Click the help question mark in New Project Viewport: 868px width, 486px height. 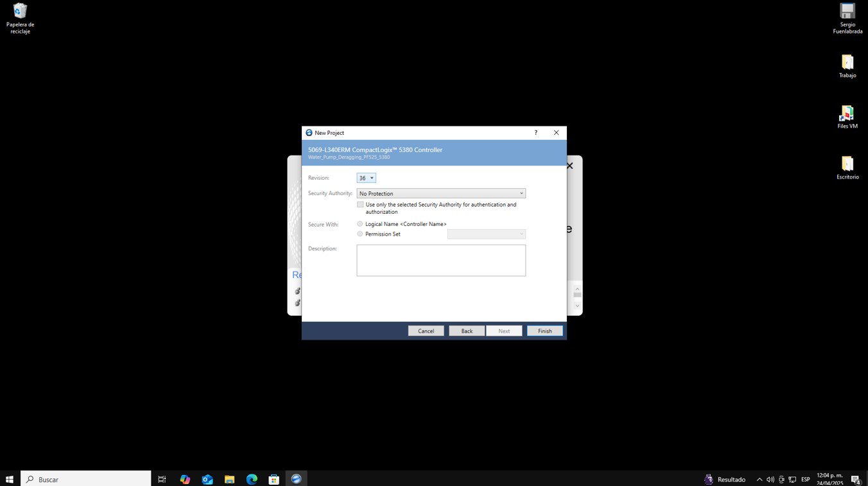535,133
